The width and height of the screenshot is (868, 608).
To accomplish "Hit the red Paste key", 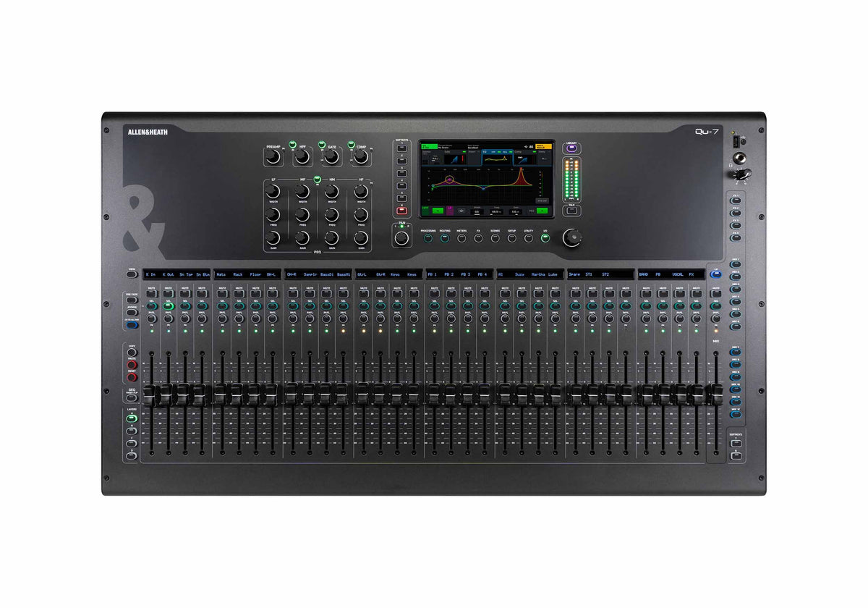I will 132,365.
